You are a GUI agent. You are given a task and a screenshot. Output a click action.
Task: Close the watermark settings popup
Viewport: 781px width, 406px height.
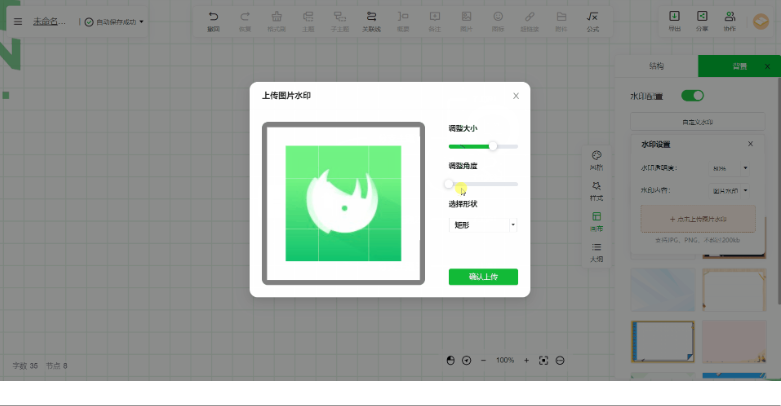(x=751, y=144)
